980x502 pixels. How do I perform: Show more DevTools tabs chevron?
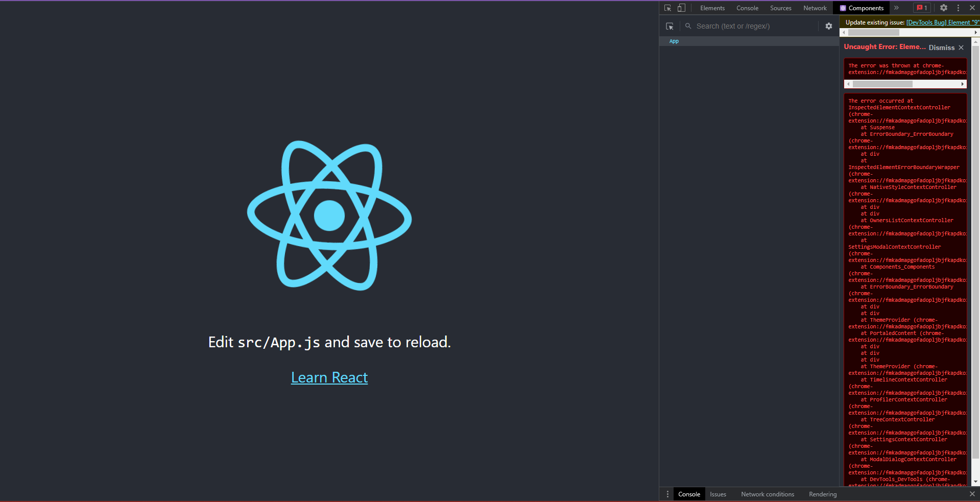tap(896, 8)
